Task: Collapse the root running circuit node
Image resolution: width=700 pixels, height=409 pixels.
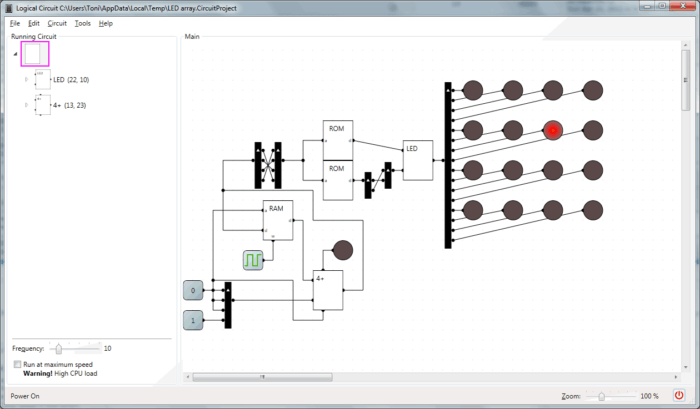Action: pos(15,54)
